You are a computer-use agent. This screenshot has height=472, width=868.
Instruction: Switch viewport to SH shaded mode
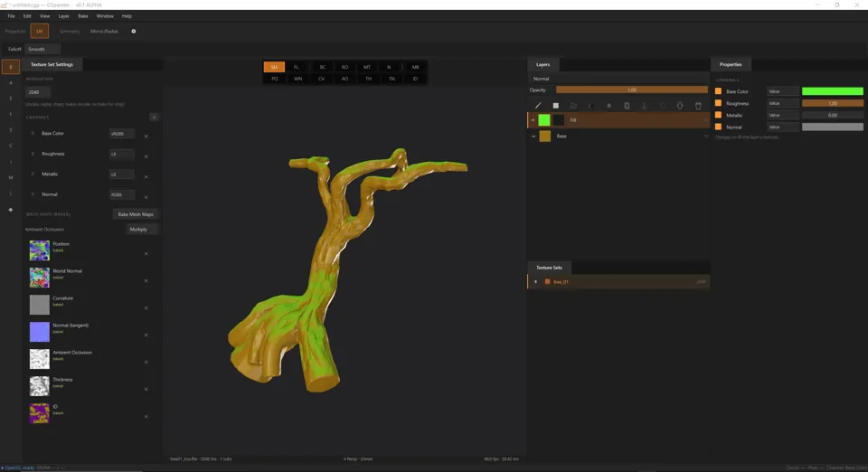pos(274,67)
